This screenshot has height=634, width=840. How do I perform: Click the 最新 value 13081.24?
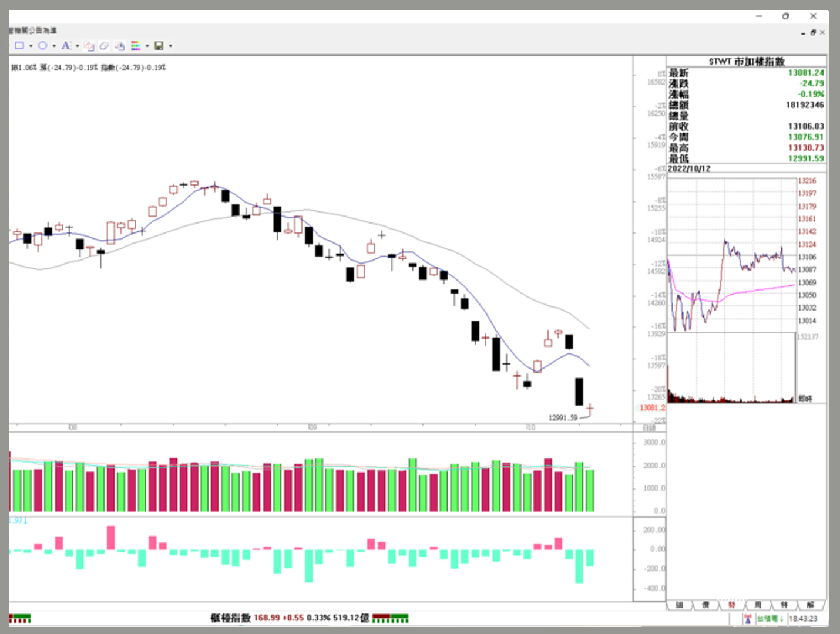coord(806,73)
